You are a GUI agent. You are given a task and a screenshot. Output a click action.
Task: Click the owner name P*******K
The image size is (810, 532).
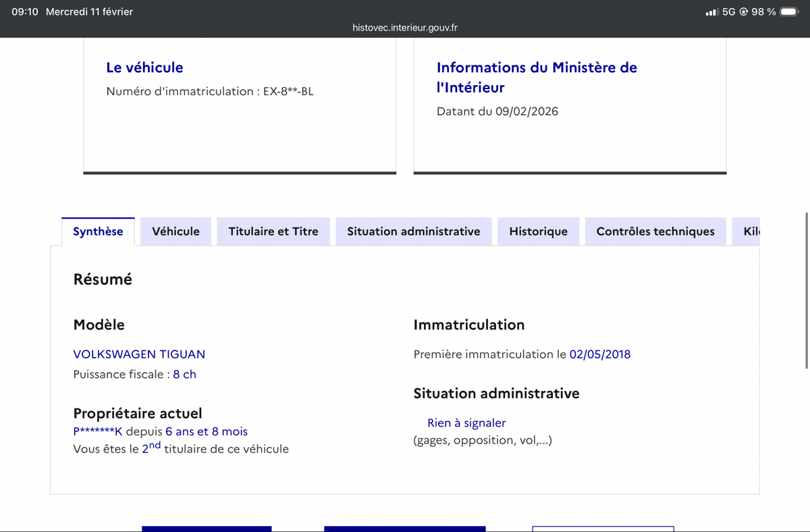coord(97,431)
